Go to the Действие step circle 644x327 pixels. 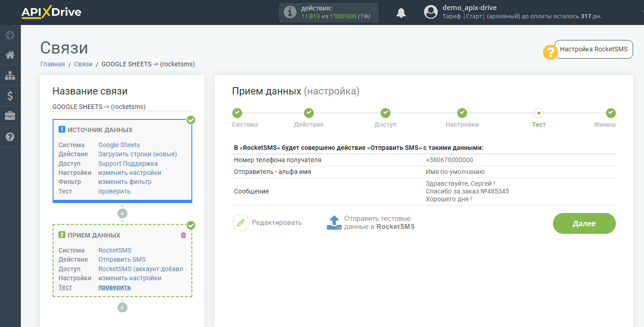tap(309, 113)
